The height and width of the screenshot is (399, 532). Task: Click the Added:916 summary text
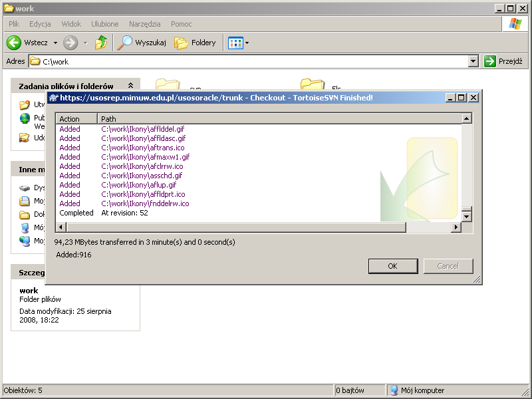(74, 255)
